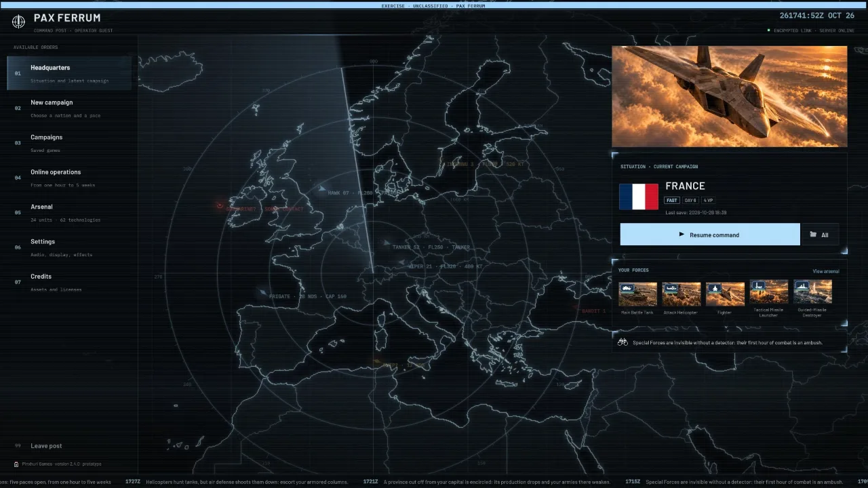Click the Last save timestamp text
The width and height of the screenshot is (868, 488).
[x=696, y=213]
